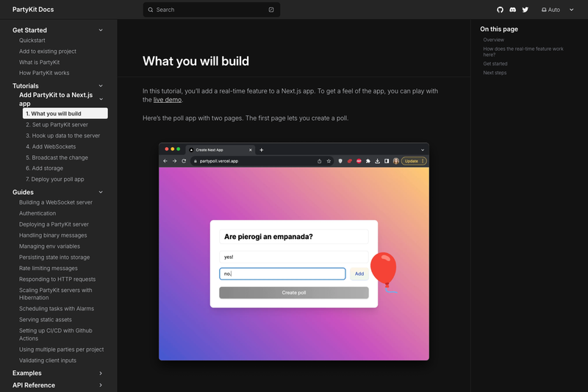The width and height of the screenshot is (588, 392).
Task: Jump to Next steps section
Action: (495, 73)
